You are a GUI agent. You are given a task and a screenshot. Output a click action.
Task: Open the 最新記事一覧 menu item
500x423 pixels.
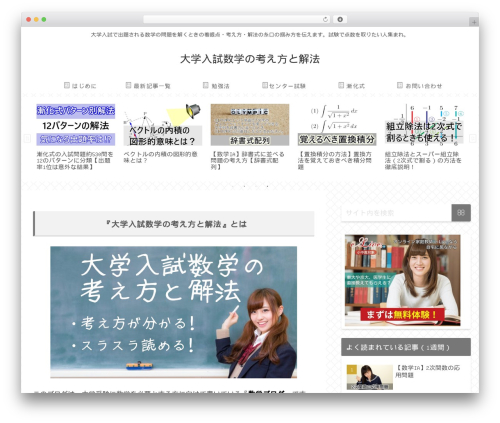152,86
